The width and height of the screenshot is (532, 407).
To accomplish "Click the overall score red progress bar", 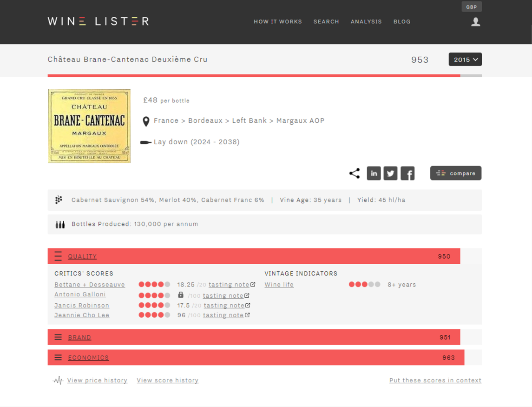I will (254, 76).
